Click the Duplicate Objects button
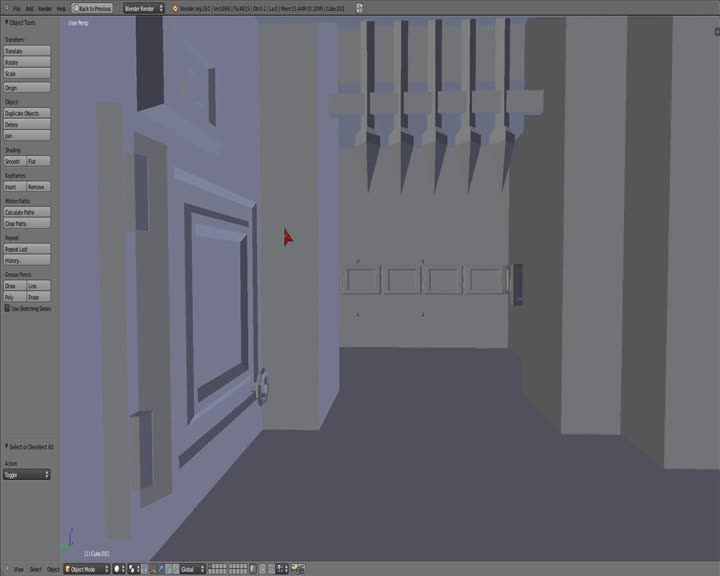This screenshot has width=720, height=576. click(26, 113)
